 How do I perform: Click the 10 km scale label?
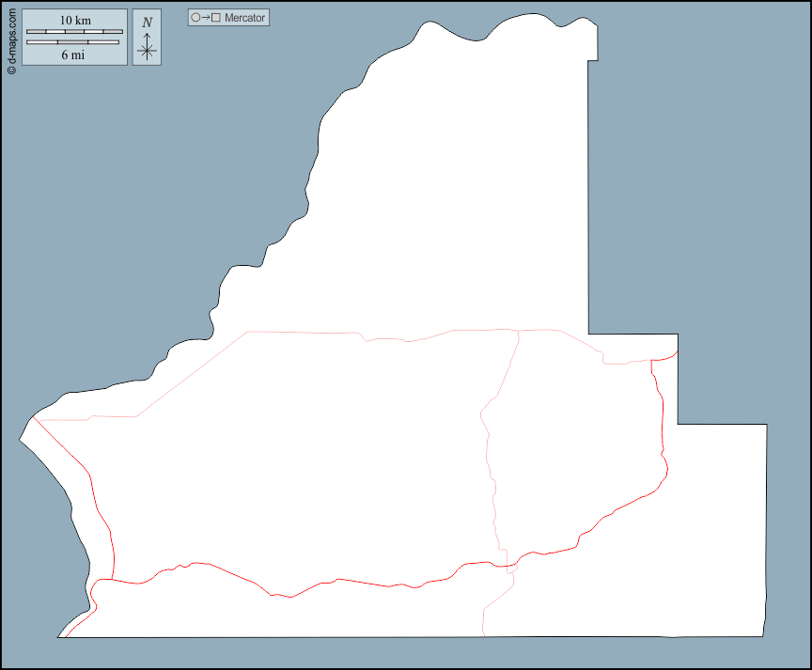click(75, 21)
